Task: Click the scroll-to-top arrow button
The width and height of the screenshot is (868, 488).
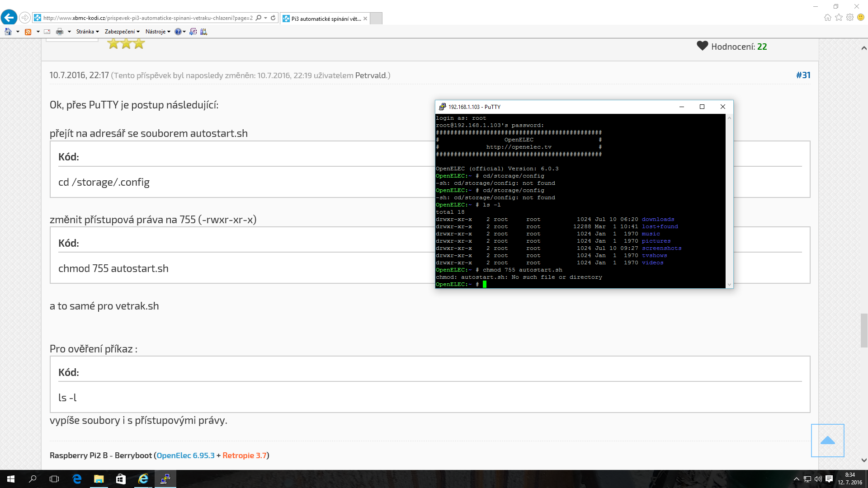Action: (827, 441)
